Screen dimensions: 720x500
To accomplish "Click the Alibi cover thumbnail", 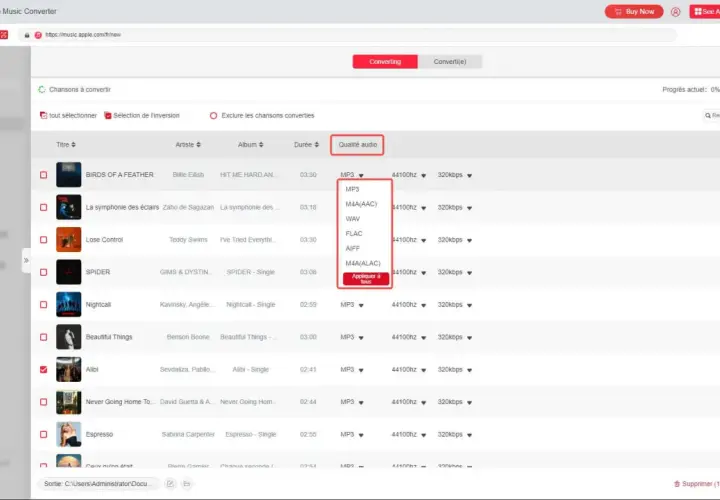I will coord(68,370).
